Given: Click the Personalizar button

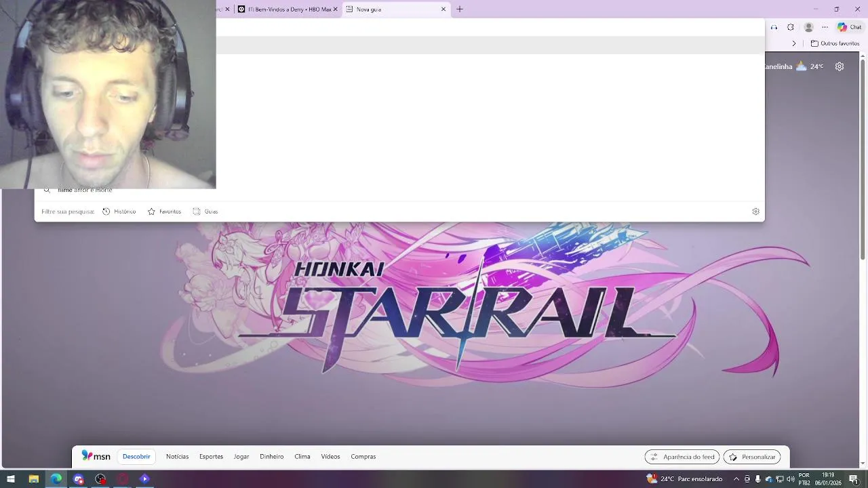Looking at the screenshot, I should click(752, 457).
